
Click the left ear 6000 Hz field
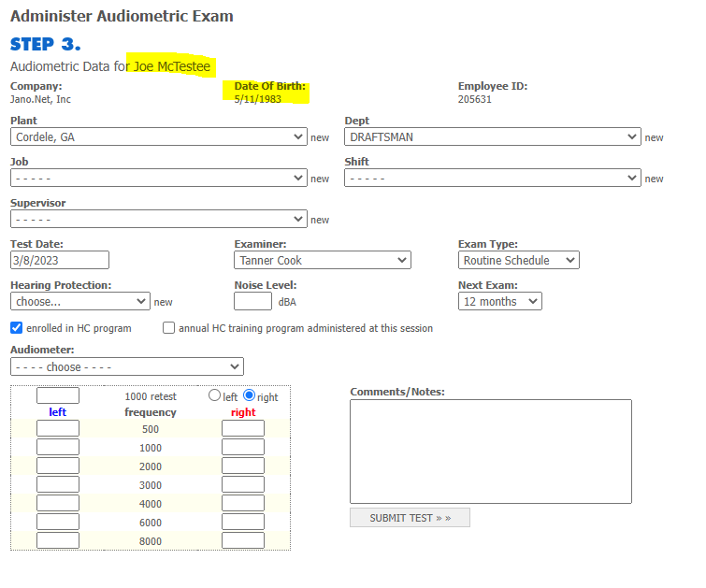58,522
